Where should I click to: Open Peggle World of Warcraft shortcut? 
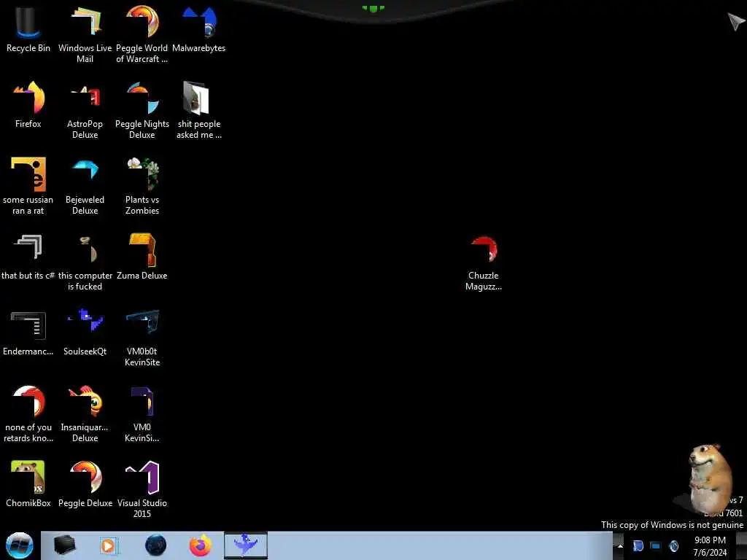coord(142,34)
